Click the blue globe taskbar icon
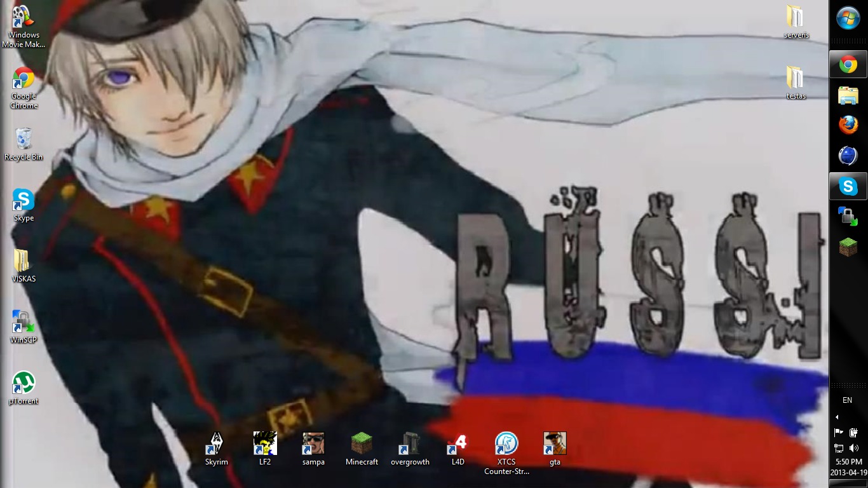The height and width of the screenshot is (488, 868). coord(848,156)
